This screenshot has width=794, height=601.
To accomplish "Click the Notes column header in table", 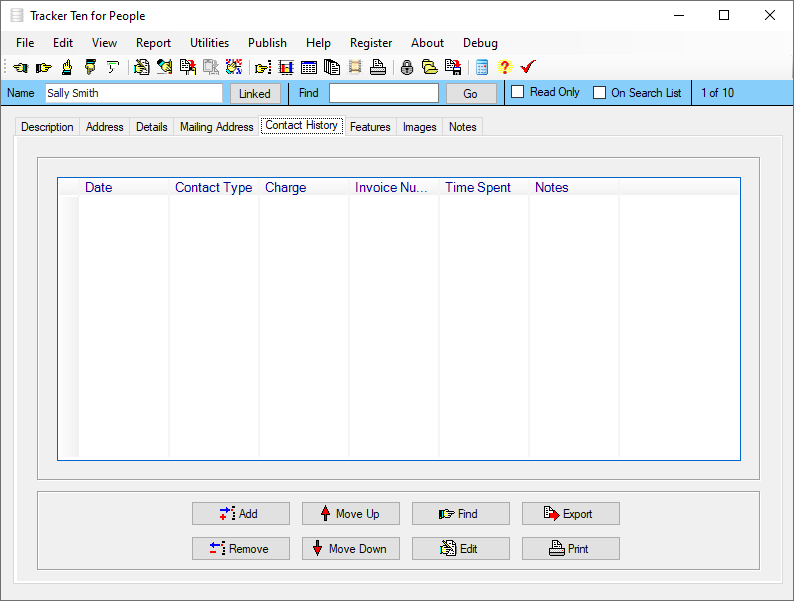I will (x=574, y=187).
